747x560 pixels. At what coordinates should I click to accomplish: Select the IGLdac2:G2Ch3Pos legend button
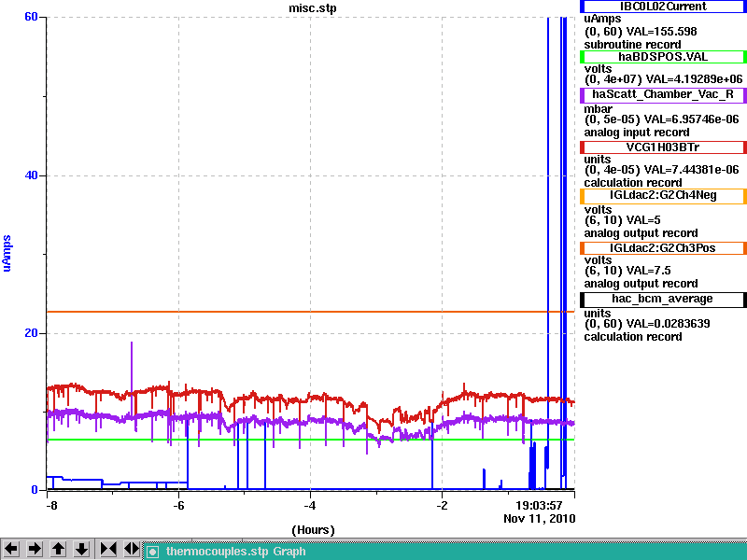tap(663, 248)
